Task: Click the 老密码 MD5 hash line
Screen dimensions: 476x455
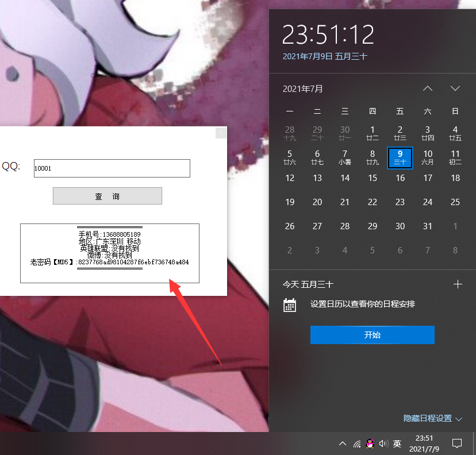Action: pos(109,262)
